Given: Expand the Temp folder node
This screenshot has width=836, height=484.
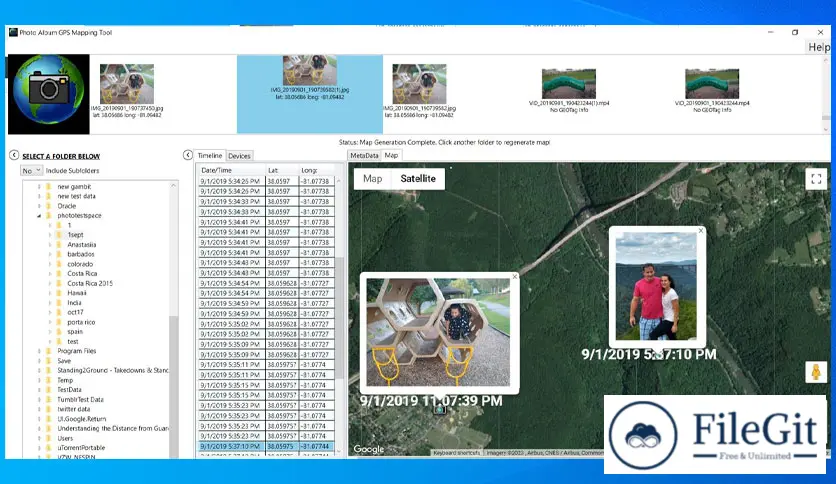Looking at the screenshot, I should [x=39, y=380].
